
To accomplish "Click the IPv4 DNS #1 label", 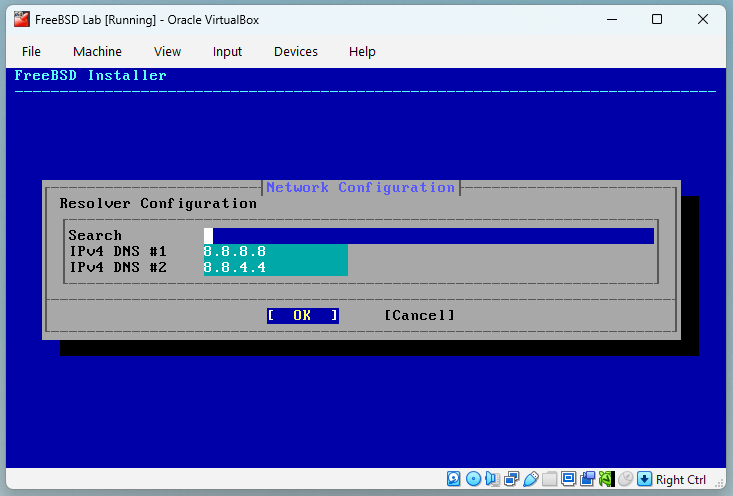I will pyautogui.click(x=118, y=252).
